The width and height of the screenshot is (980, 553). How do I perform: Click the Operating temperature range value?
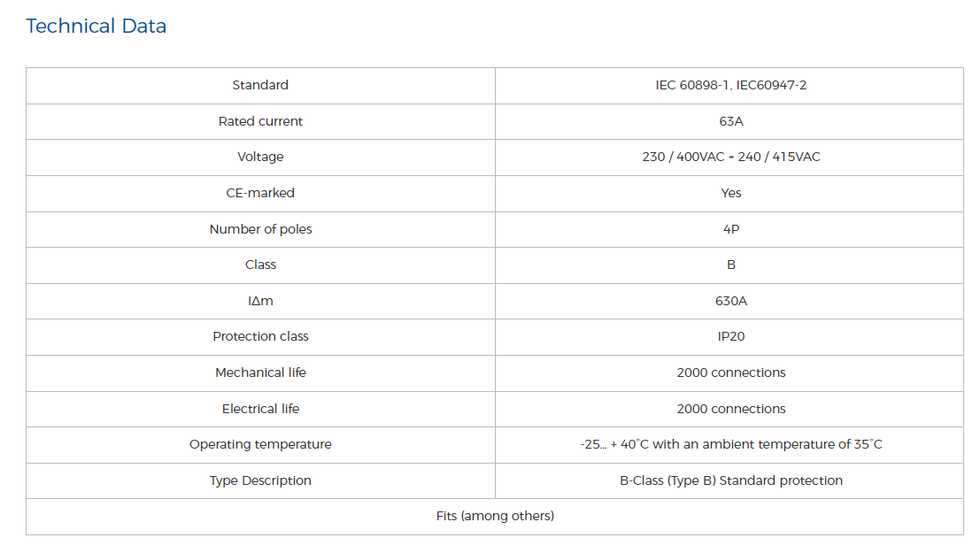click(730, 444)
